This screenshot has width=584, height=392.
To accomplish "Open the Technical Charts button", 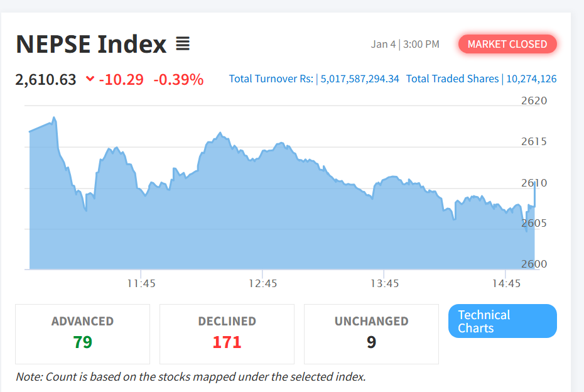I will pyautogui.click(x=502, y=321).
